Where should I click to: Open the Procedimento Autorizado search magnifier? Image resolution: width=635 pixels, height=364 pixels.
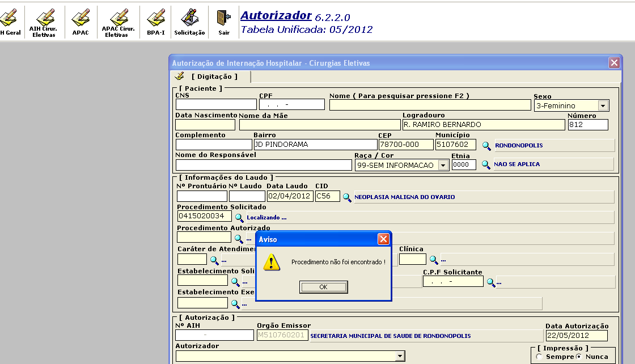coord(239,238)
